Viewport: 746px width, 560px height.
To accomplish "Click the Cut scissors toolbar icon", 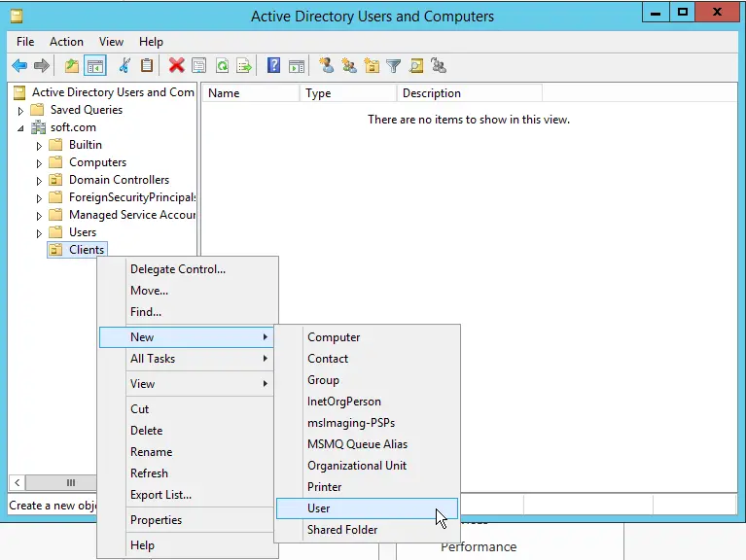I will pos(124,66).
